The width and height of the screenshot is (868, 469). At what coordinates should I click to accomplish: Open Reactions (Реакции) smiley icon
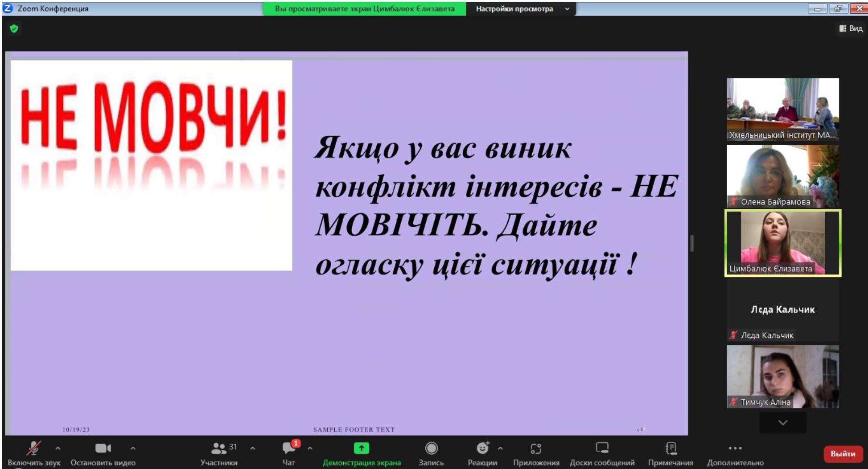click(482, 448)
